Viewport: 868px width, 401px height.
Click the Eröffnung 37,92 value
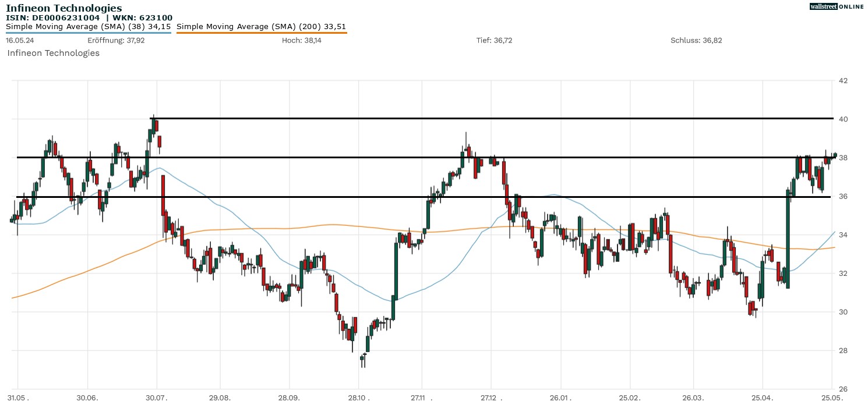(116, 40)
